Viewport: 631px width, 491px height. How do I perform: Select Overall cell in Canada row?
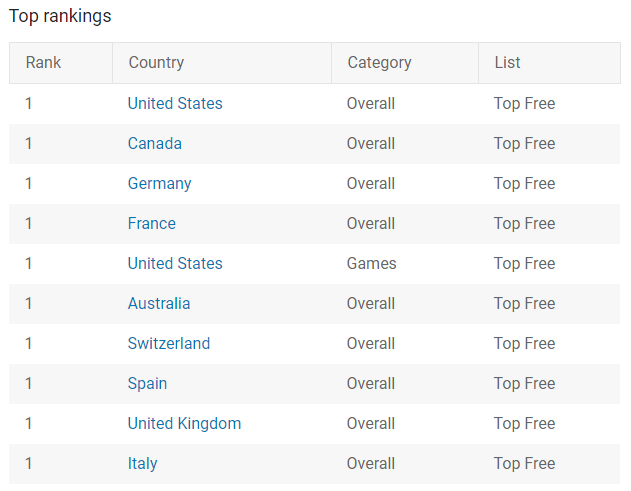click(x=371, y=143)
